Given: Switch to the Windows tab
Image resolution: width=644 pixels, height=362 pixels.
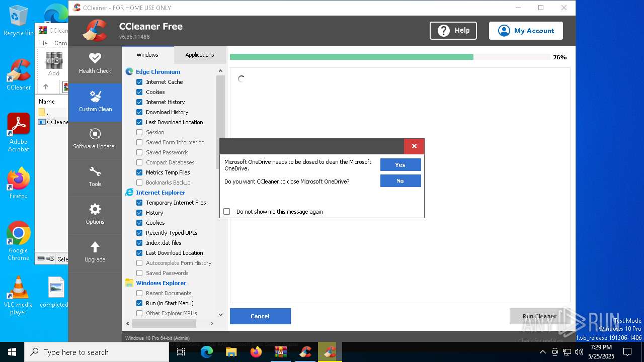Looking at the screenshot, I should (147, 55).
